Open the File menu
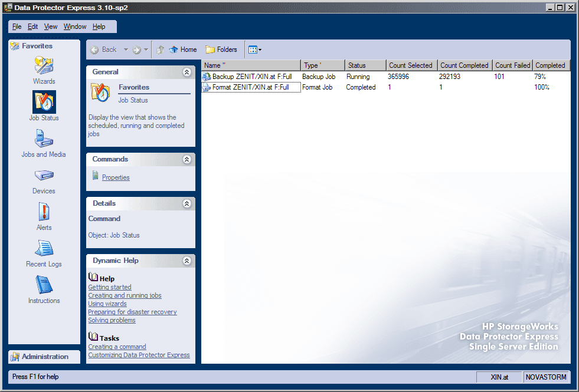Screen dimensions: 579x392 17,27
